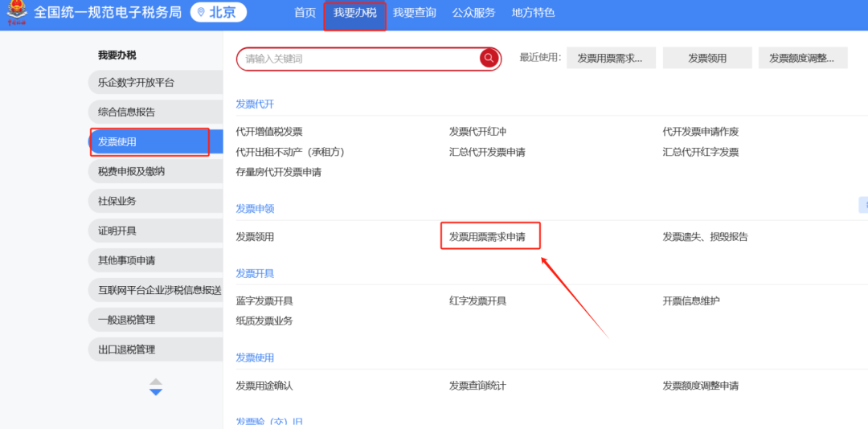Go to the 首页 menu item
Viewport: 868px width, 429px height.
pos(305,13)
